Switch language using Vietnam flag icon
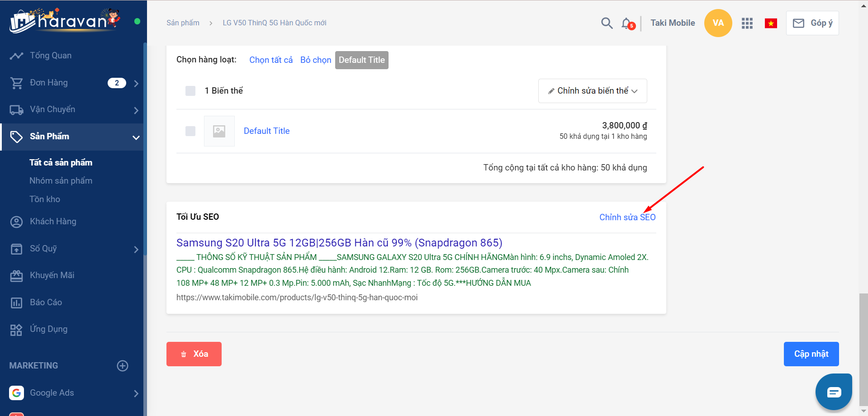The width and height of the screenshot is (868, 416). click(x=771, y=23)
